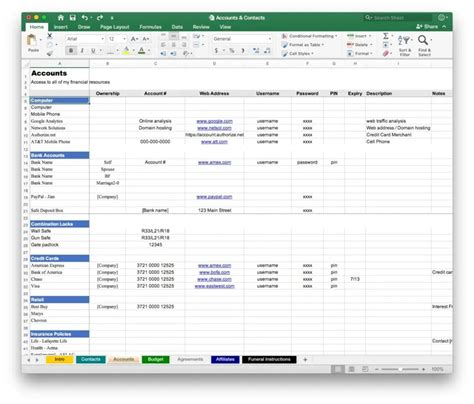474x404 pixels.
Task: Click the yellow fill color swatch
Action: coord(126,51)
